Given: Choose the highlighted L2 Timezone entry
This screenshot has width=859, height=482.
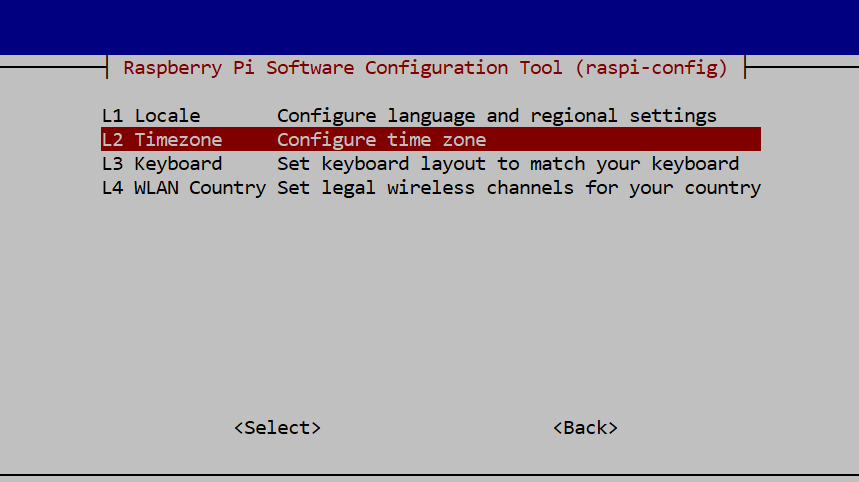Looking at the screenshot, I should (431, 140).
